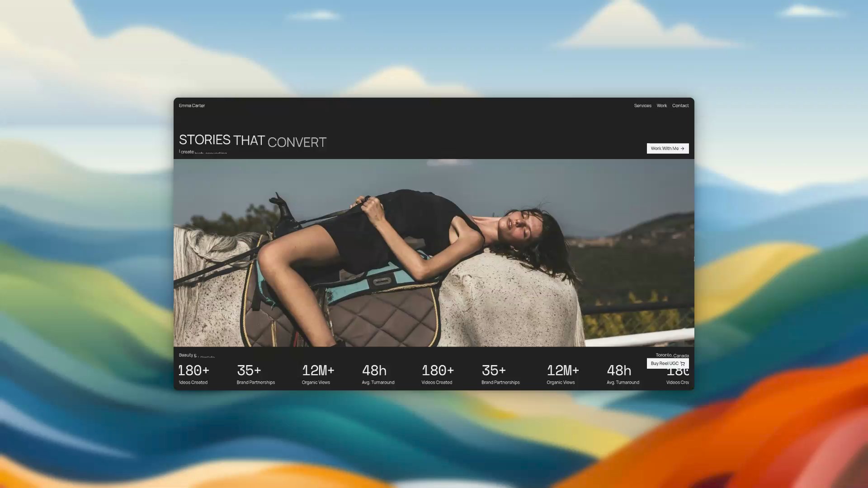Image resolution: width=868 pixels, height=488 pixels.
Task: Click the first 48h Avg. Turnaround stat
Action: click(378, 374)
